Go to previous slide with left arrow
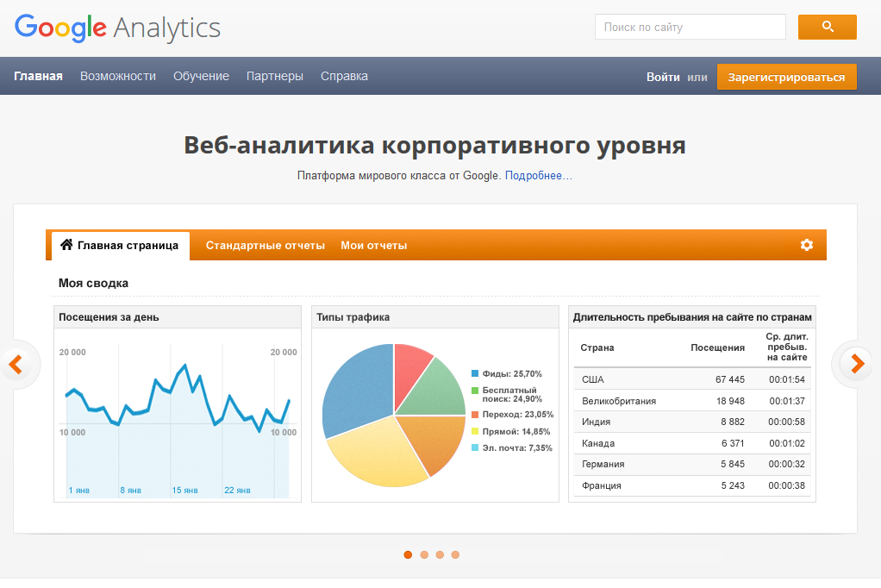Viewport: 881px width, 588px height. pyautogui.click(x=16, y=365)
